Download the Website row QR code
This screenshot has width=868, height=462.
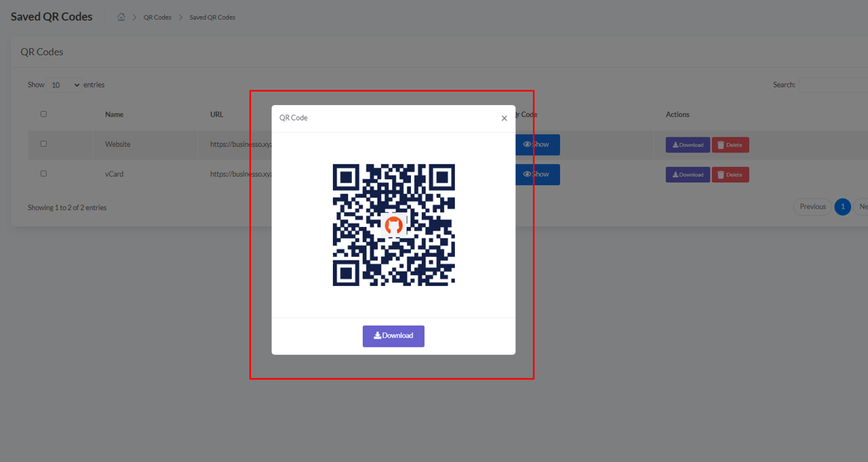click(x=688, y=145)
